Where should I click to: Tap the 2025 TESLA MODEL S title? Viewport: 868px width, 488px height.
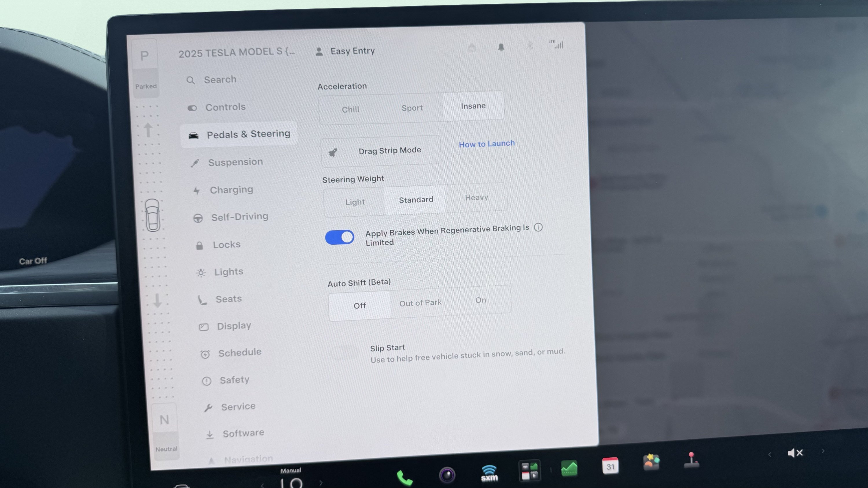click(x=237, y=53)
